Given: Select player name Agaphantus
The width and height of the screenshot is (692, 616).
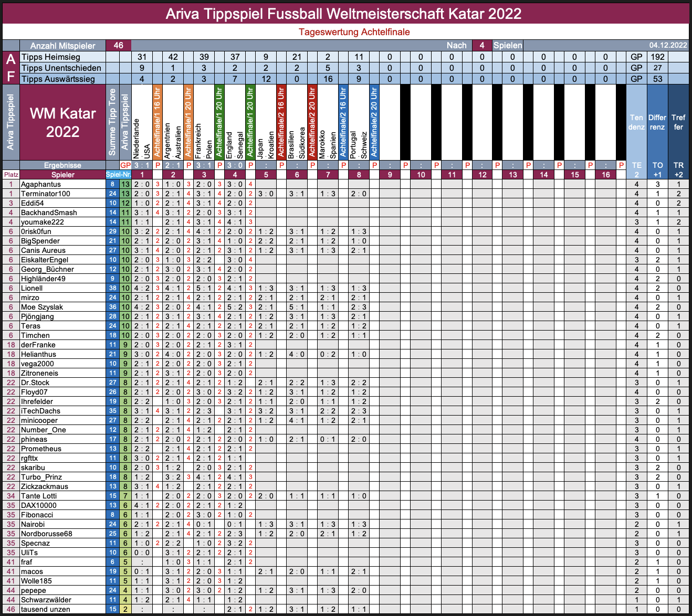Looking at the screenshot, I should click(x=41, y=184).
